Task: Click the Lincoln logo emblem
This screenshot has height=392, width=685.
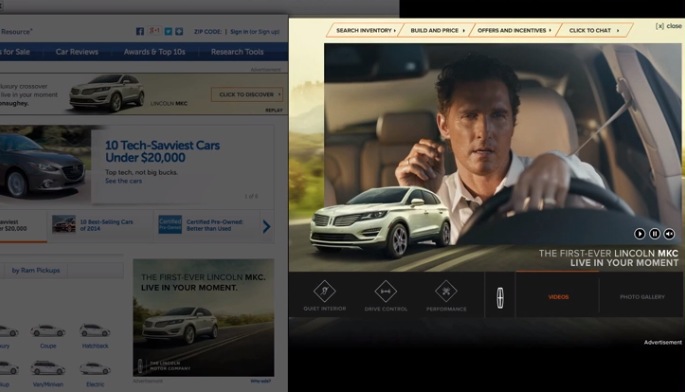Action: [500, 298]
